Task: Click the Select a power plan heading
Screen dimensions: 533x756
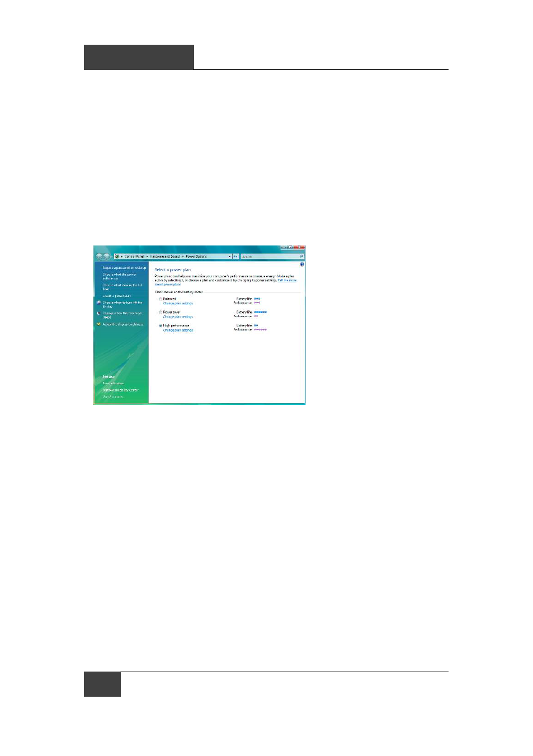Action: 172,270
